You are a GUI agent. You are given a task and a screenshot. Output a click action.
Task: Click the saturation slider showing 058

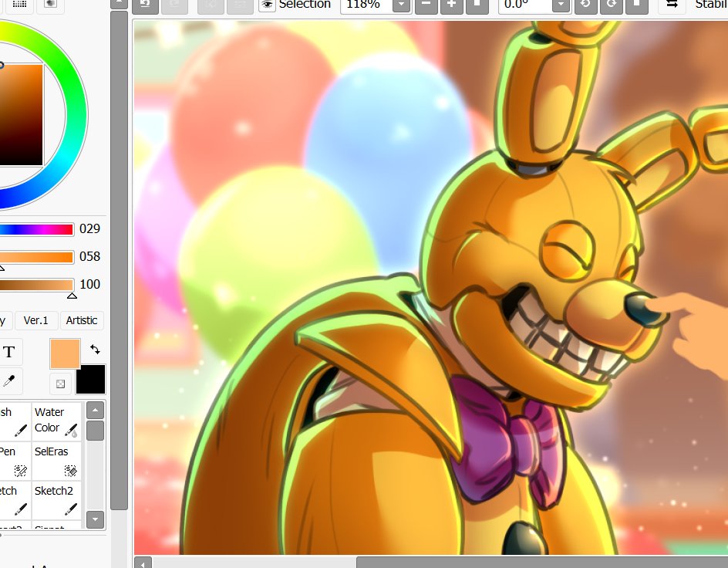point(36,257)
